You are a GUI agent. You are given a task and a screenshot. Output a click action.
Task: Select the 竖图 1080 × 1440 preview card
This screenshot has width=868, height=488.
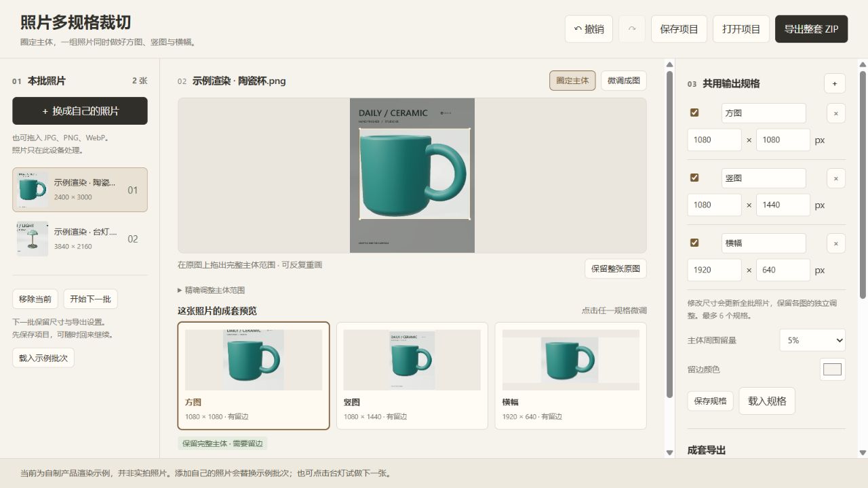(x=412, y=375)
